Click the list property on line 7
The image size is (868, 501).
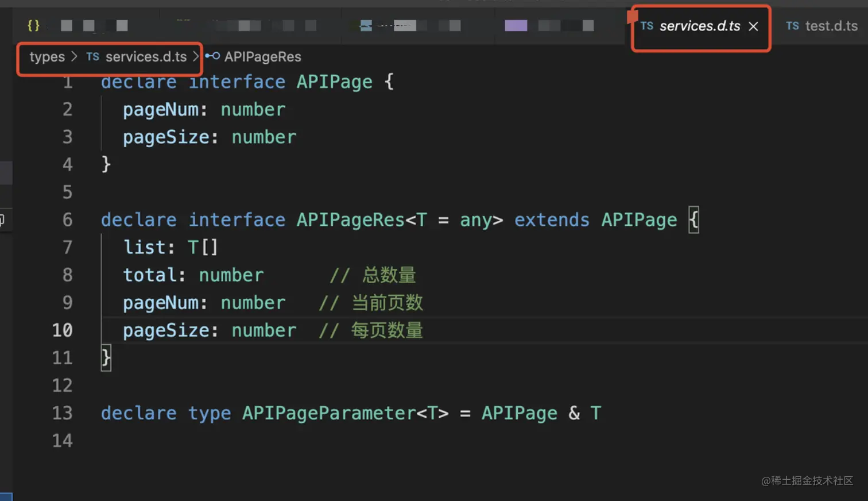pyautogui.click(x=144, y=247)
